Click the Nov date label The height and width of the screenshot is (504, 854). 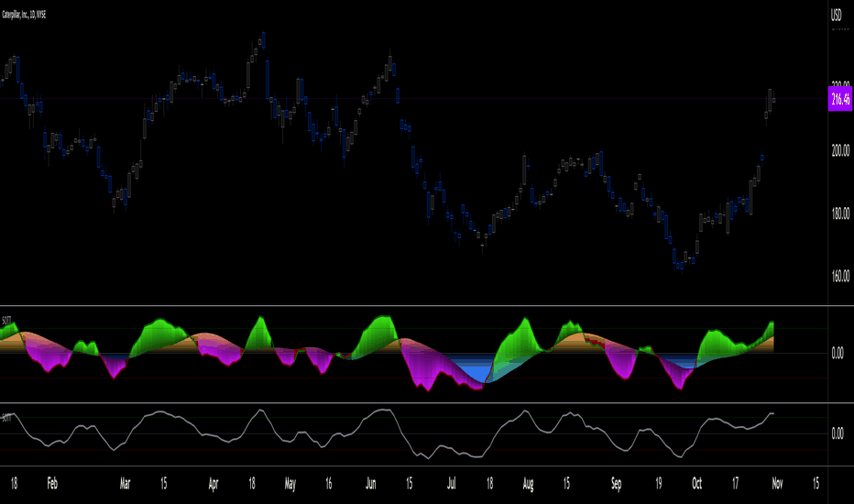click(x=777, y=483)
